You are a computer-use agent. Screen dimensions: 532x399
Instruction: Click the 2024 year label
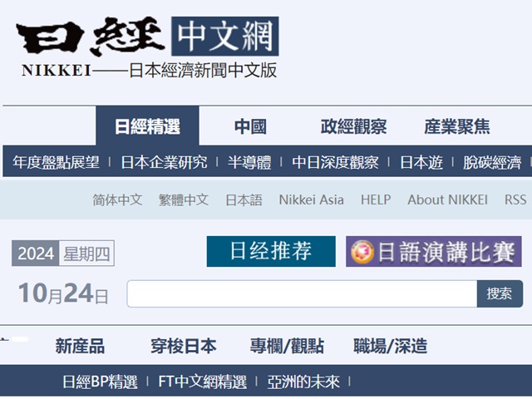point(36,254)
